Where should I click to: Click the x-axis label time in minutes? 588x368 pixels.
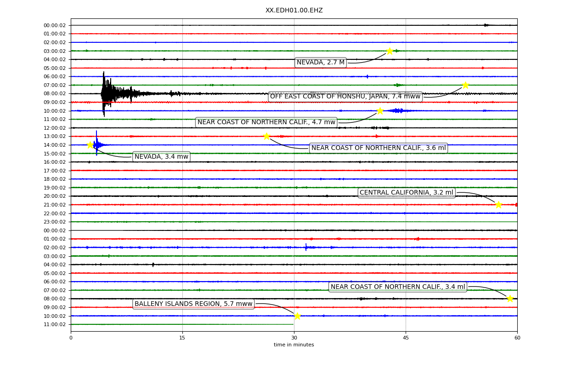point(294,345)
